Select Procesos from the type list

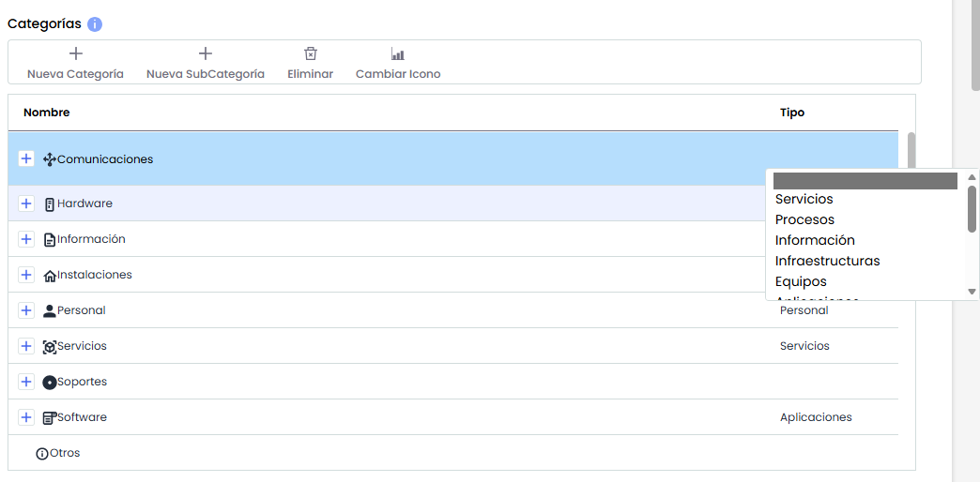(x=804, y=219)
